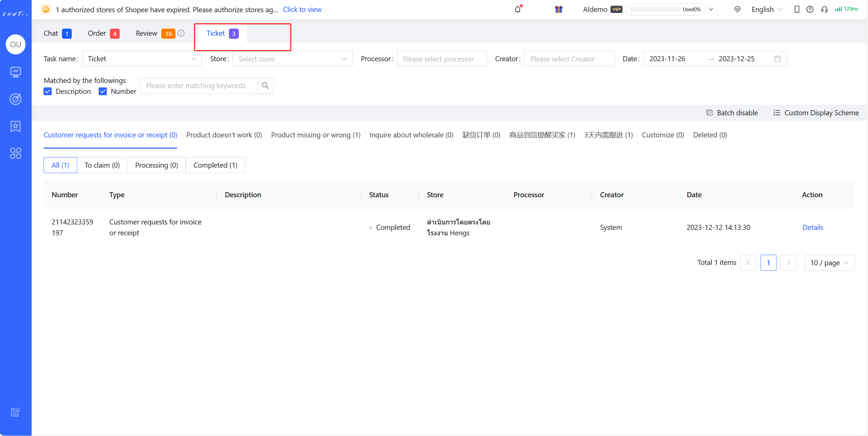Open the notification bell
This screenshot has width=868, height=436.
click(x=518, y=10)
